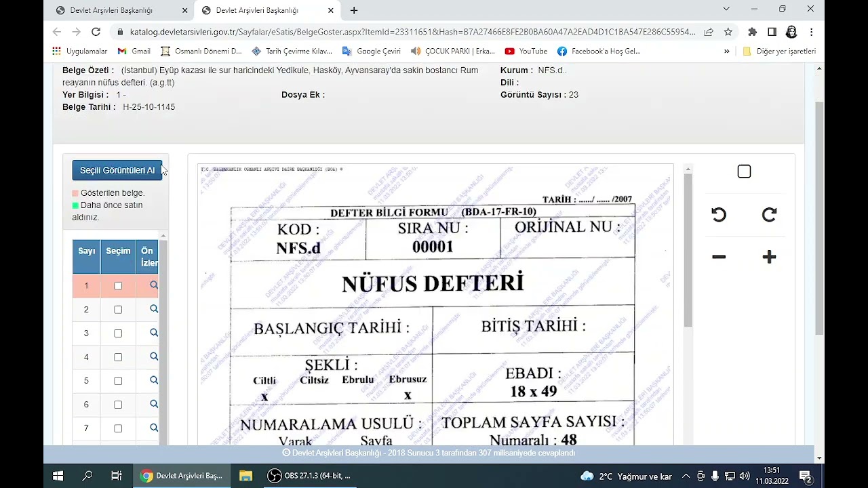Preview image row 6 magnifier
This screenshot has width=868, height=488.
(x=154, y=404)
